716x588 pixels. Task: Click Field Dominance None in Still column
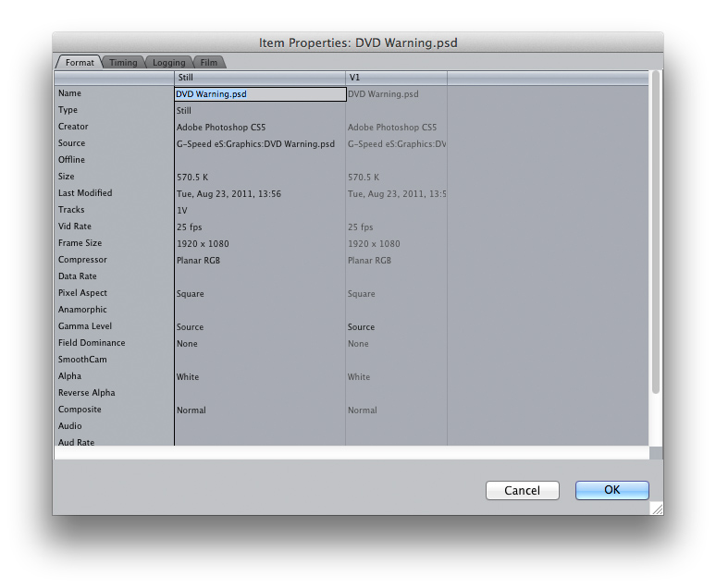(x=187, y=344)
